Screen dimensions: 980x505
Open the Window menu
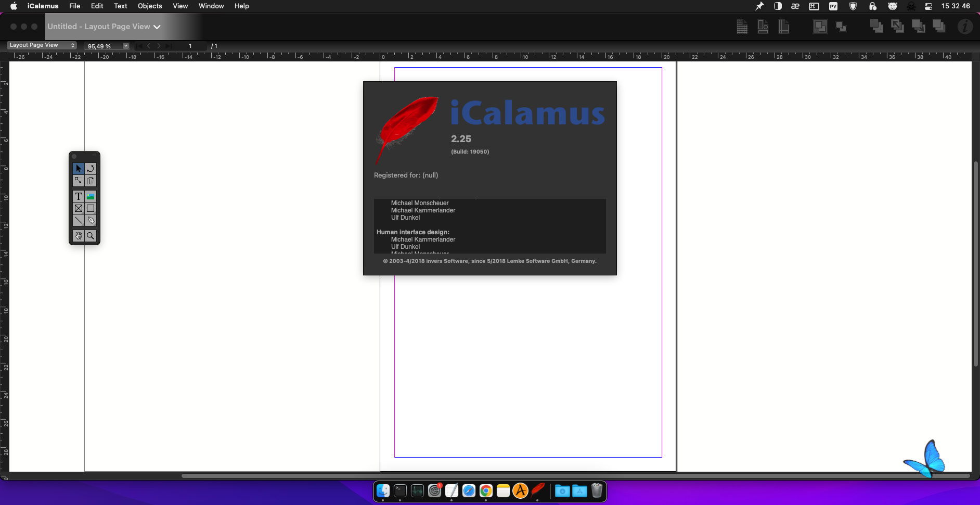point(211,6)
